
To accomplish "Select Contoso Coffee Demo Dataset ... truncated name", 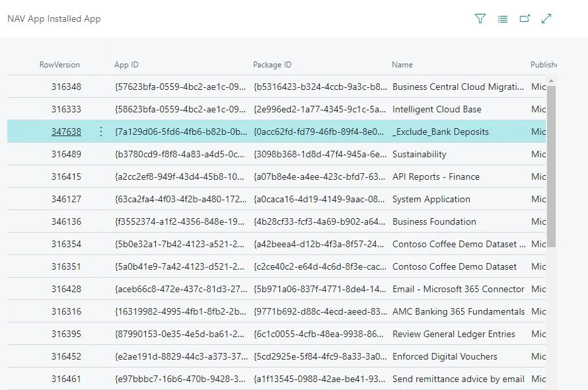I will pyautogui.click(x=459, y=244).
